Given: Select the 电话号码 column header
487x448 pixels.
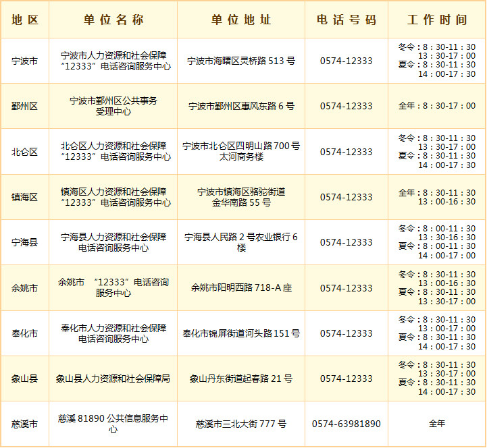Looking at the screenshot, I should (346, 20).
